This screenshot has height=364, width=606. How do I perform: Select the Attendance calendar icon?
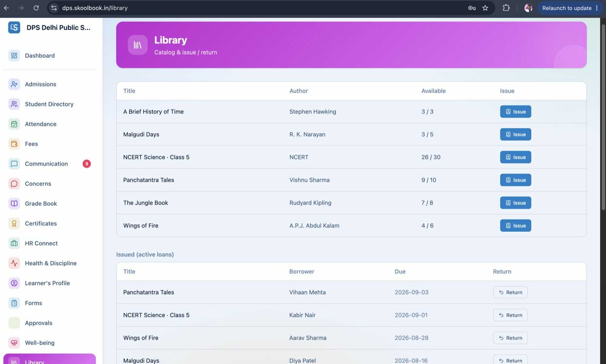[x=14, y=124]
